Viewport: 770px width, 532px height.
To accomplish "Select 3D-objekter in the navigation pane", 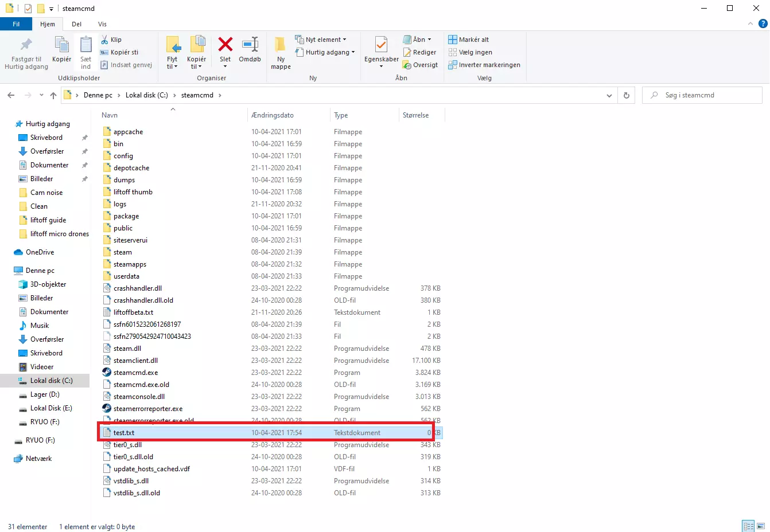I will pos(48,284).
